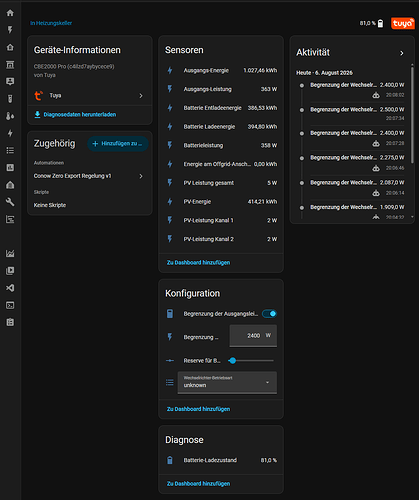Screen dimensions: 419x500
Task: Click the Tuya brand logo
Action: 403,23
